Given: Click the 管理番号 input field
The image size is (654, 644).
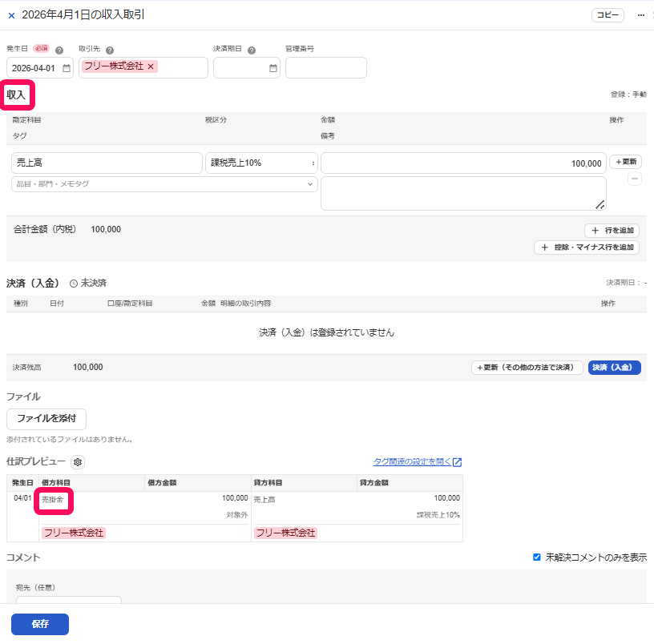Looking at the screenshot, I should pos(326,67).
